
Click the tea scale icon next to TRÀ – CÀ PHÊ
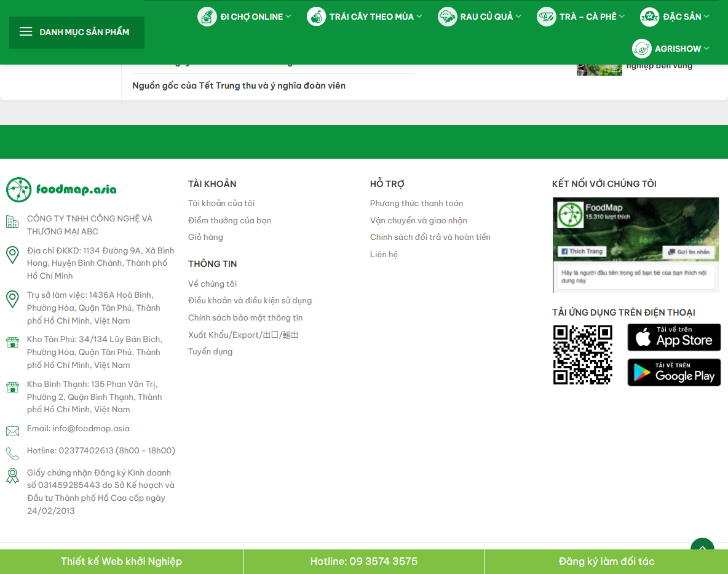(546, 17)
